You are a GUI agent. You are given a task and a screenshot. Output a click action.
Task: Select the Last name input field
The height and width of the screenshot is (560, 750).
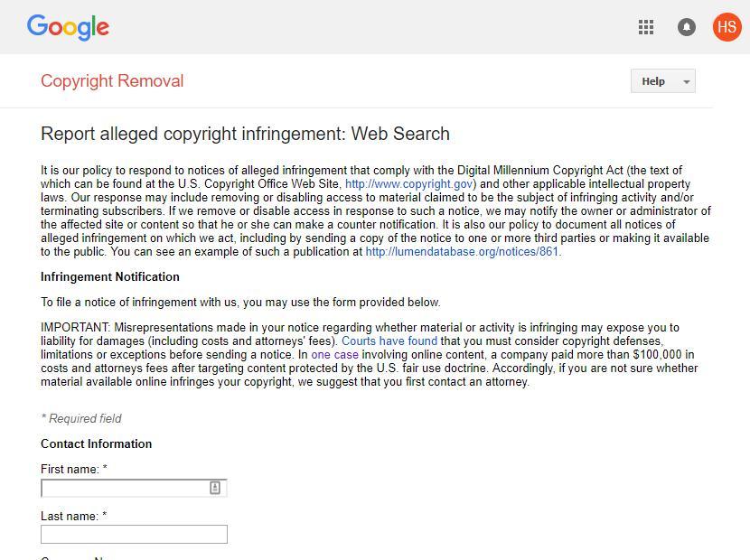pos(134,534)
